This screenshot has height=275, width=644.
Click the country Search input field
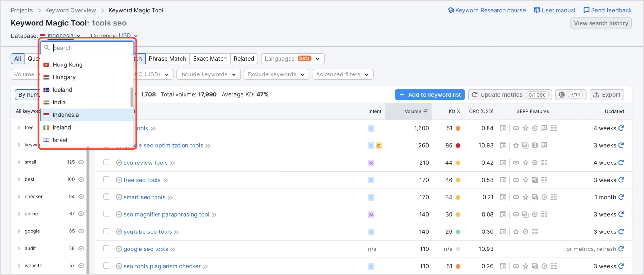[x=87, y=48]
